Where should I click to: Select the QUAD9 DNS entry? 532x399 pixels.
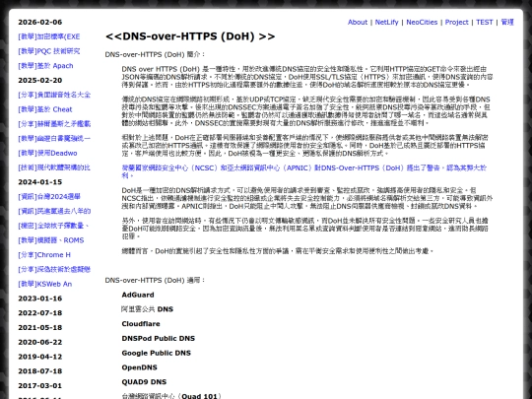click(144, 382)
